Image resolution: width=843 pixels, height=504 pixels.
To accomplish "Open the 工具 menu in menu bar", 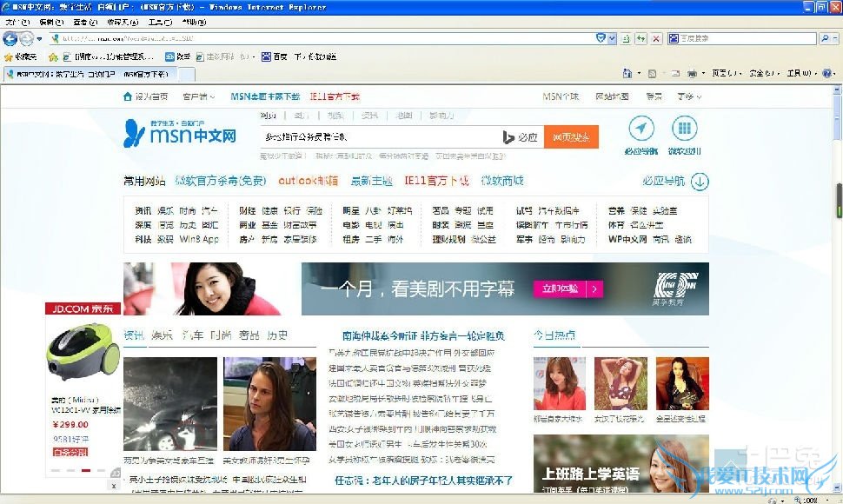I will pyautogui.click(x=160, y=22).
